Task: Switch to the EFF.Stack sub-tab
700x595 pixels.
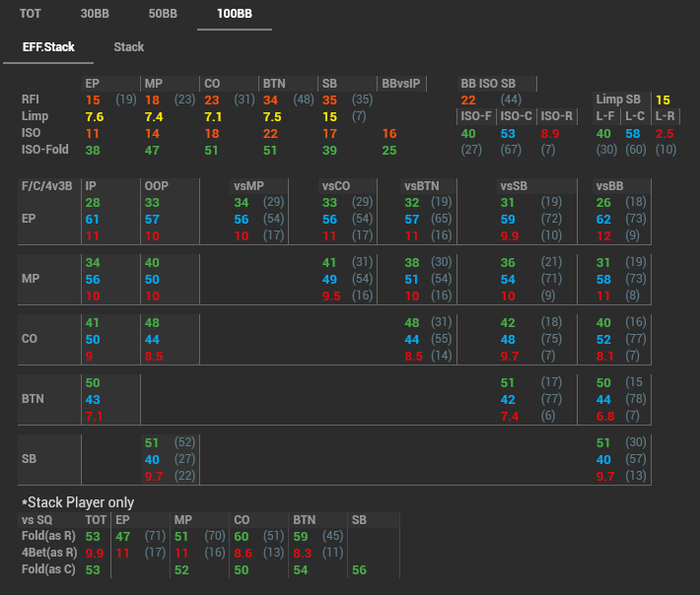Action: [x=49, y=46]
